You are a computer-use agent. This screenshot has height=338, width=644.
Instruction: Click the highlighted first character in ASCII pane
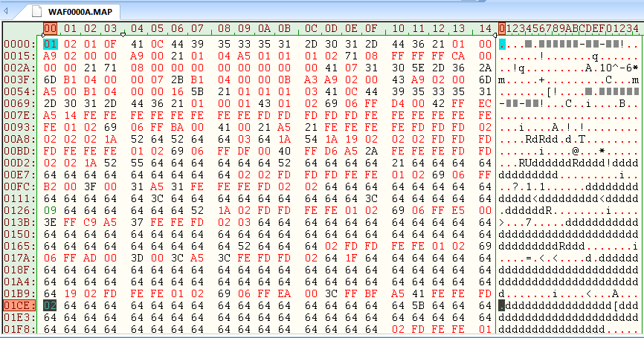pos(503,44)
